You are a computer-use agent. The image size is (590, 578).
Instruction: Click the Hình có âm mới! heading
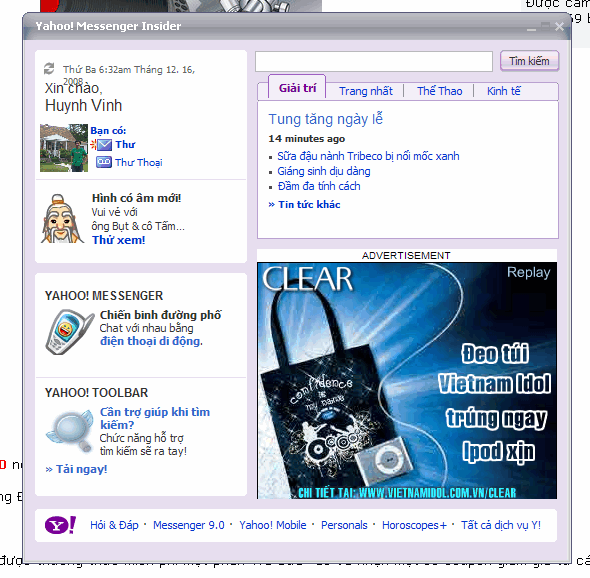(x=136, y=198)
